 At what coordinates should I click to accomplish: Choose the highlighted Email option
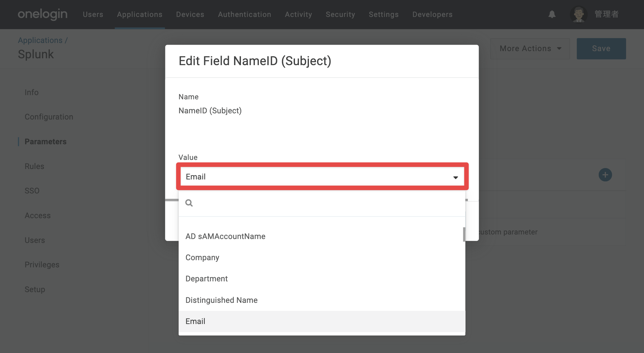click(x=322, y=321)
